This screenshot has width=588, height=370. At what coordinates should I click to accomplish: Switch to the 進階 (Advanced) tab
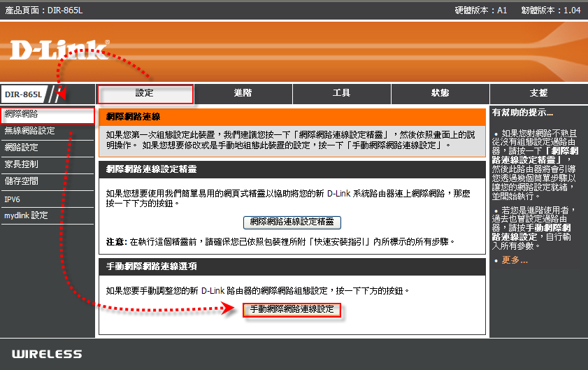click(243, 93)
